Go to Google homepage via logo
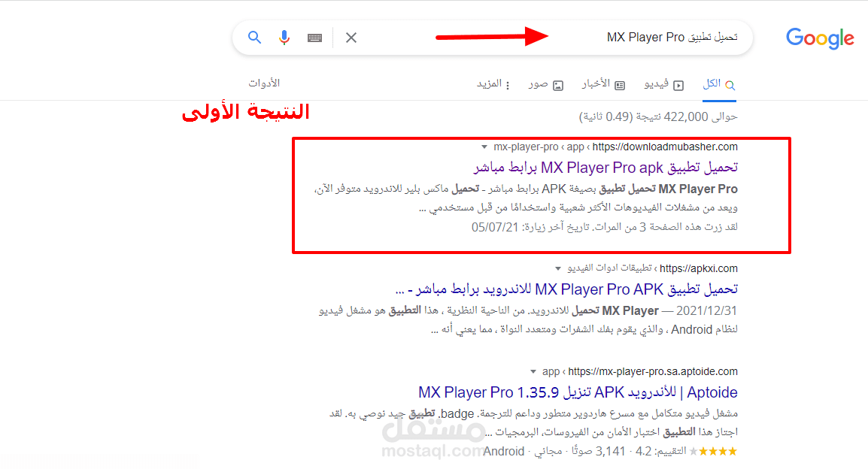 coord(820,38)
